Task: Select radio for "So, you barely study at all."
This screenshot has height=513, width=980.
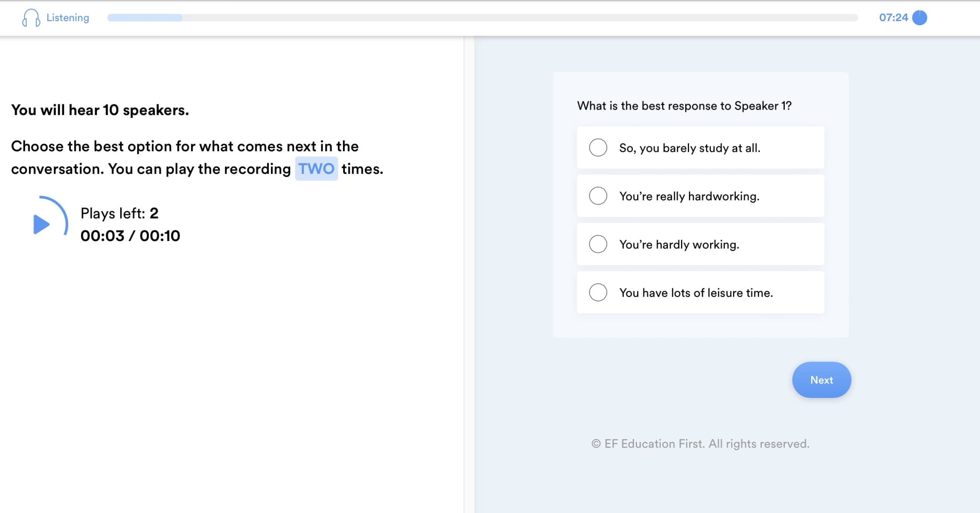Action: coord(598,148)
